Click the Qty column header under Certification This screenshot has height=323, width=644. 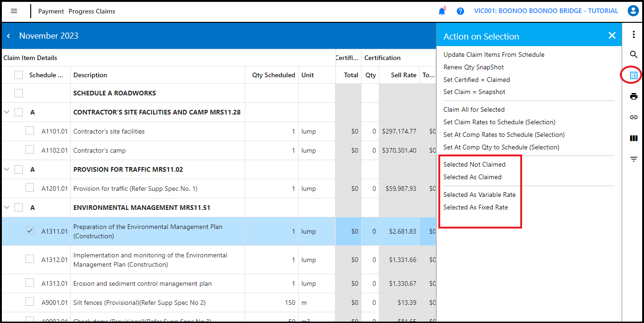click(x=370, y=75)
